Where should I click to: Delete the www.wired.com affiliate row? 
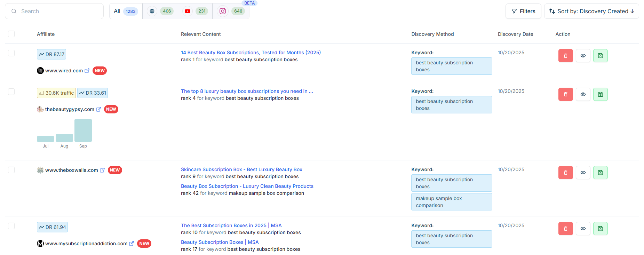coord(565,56)
